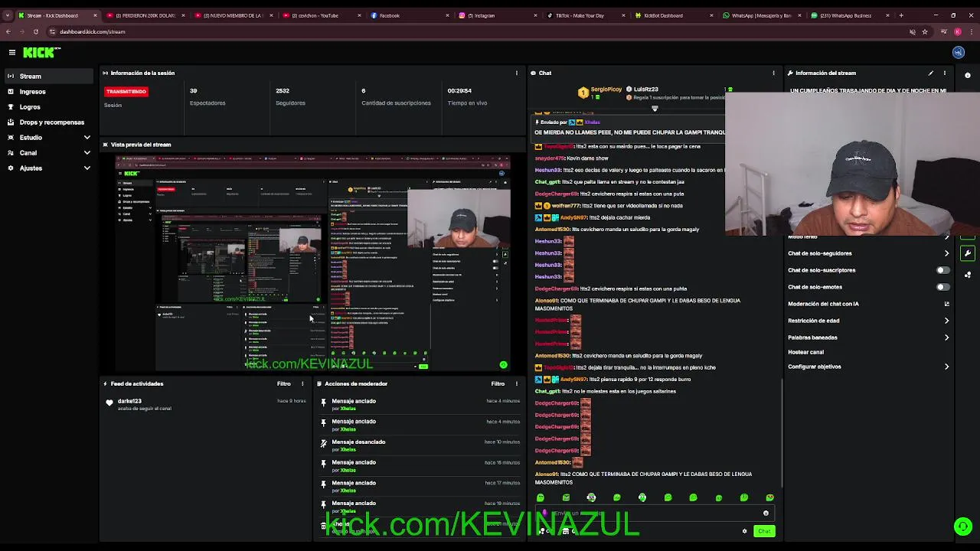Screen dimensions: 980x551
Task: Open a new browser tab with plus button
Action: tap(901, 15)
